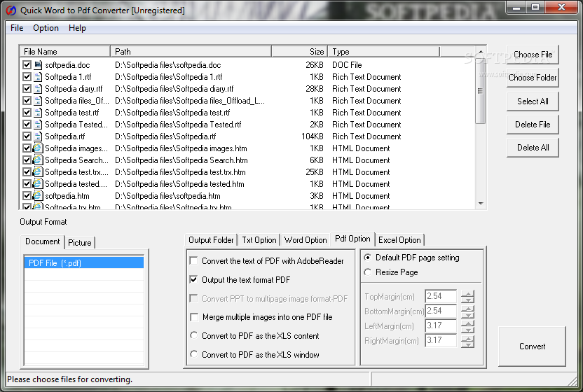Switch to the Excel Option tab
The height and width of the screenshot is (392, 583).
399,240
